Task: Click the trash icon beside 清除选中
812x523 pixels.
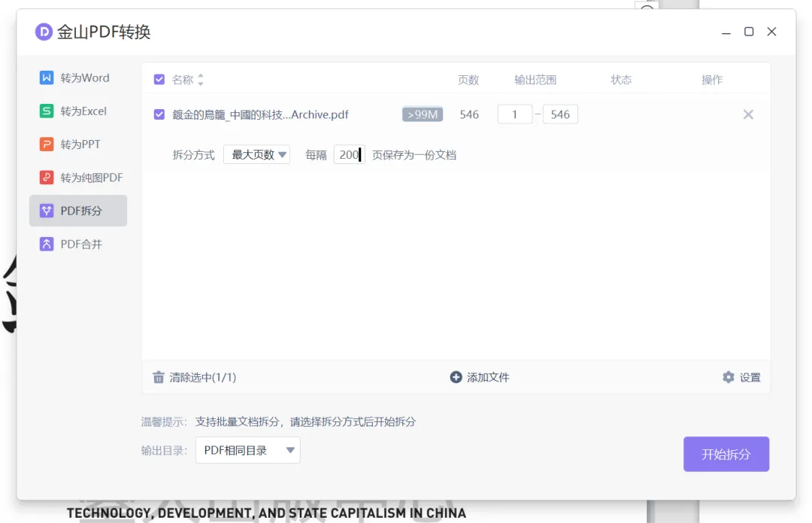Action: click(x=159, y=377)
